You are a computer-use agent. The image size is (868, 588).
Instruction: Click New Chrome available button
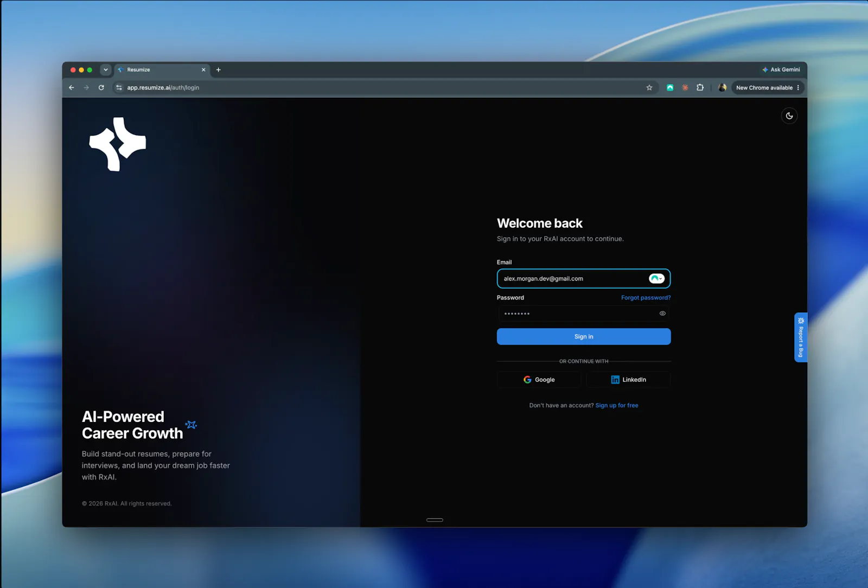click(764, 87)
